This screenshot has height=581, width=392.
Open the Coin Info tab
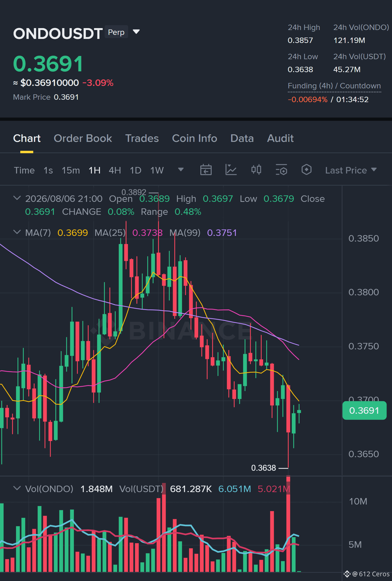click(x=195, y=138)
